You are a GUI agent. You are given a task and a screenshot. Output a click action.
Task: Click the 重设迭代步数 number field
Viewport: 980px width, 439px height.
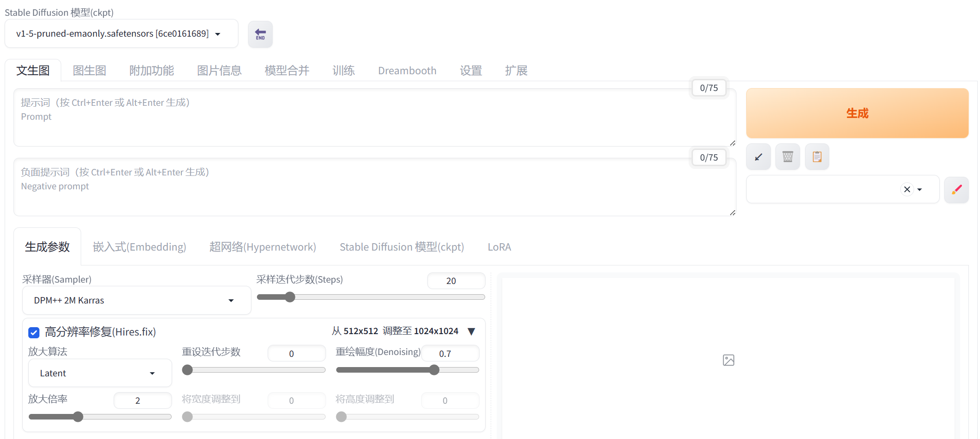(296, 354)
